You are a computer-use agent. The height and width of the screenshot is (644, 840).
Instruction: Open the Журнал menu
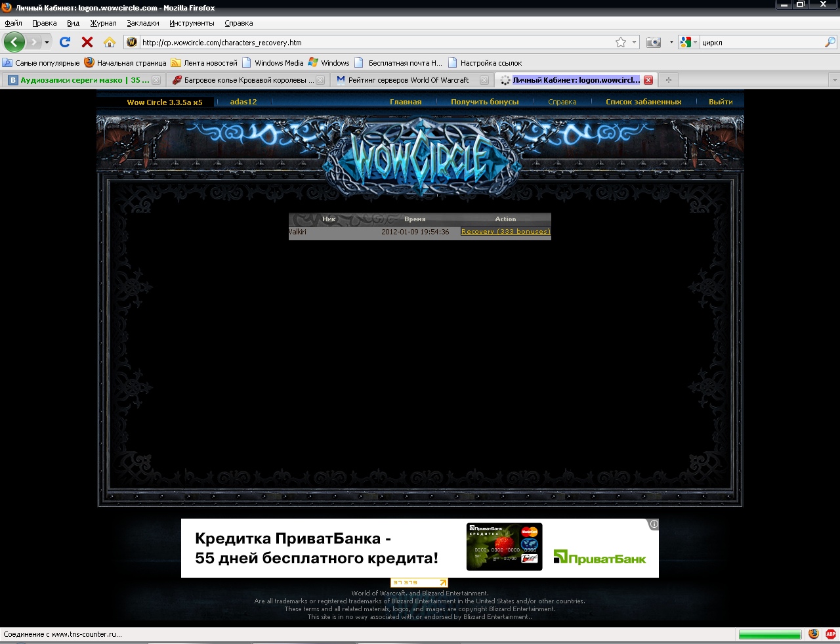click(103, 23)
